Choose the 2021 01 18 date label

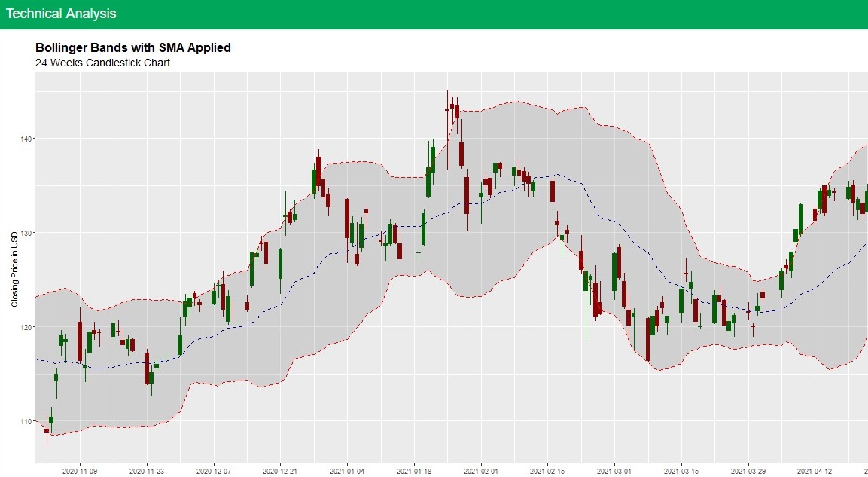coord(414,471)
